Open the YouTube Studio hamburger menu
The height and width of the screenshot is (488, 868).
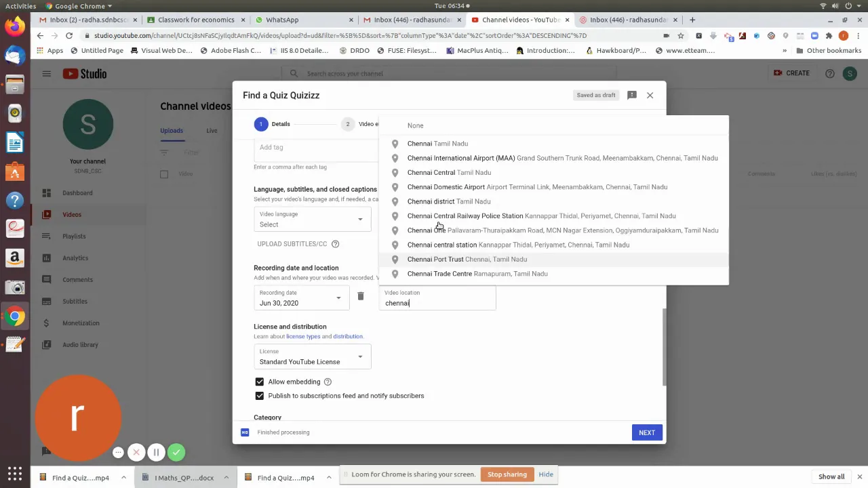point(46,73)
